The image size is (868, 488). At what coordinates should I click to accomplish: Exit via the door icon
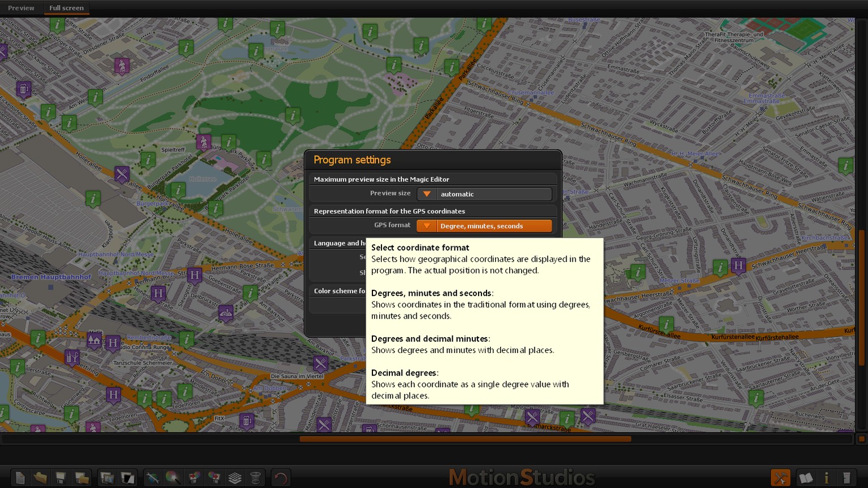coord(847,478)
